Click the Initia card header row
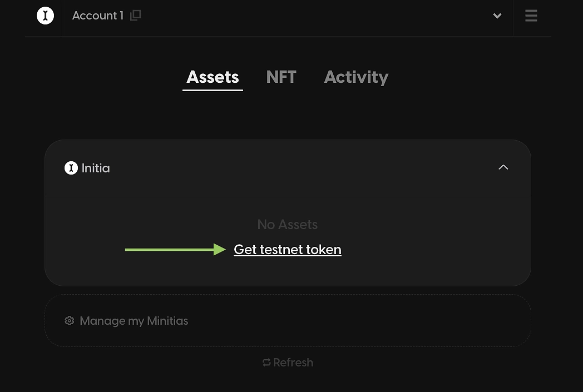583x392 pixels. [288, 168]
